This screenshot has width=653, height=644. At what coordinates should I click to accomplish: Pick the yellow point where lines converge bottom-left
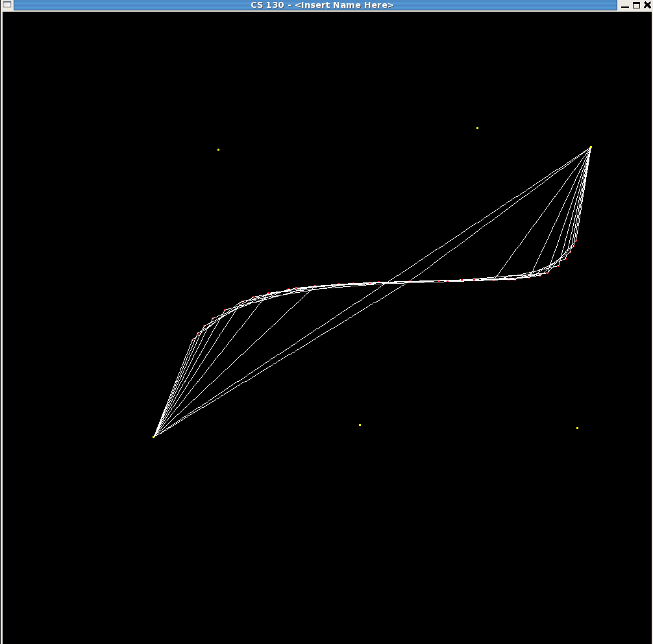click(154, 437)
